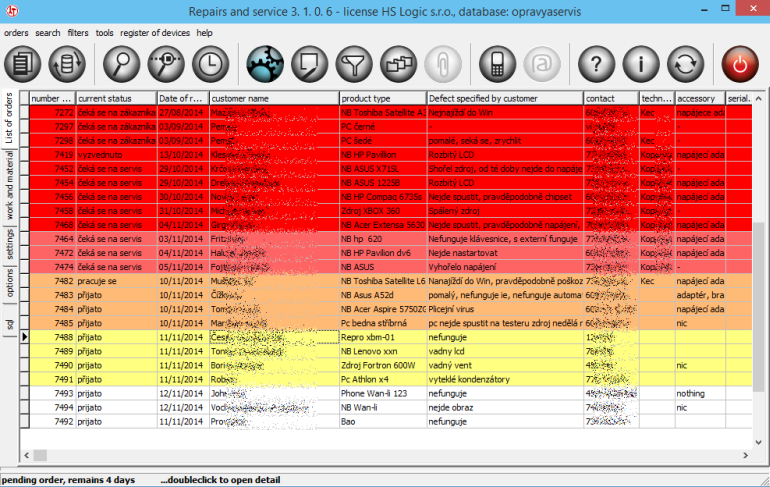This screenshot has width=770, height=487.
Task: Click product 'Zdroj XBOX 360'
Action: [x=383, y=211]
